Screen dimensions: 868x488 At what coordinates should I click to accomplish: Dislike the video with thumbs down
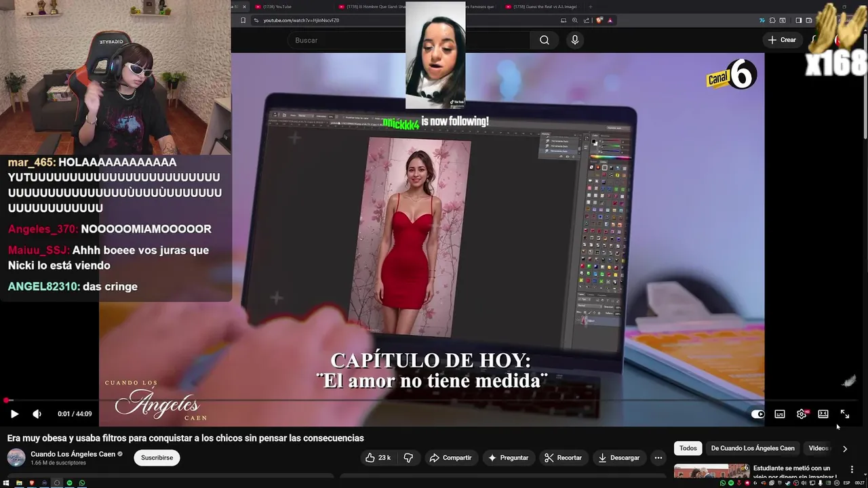click(x=408, y=457)
